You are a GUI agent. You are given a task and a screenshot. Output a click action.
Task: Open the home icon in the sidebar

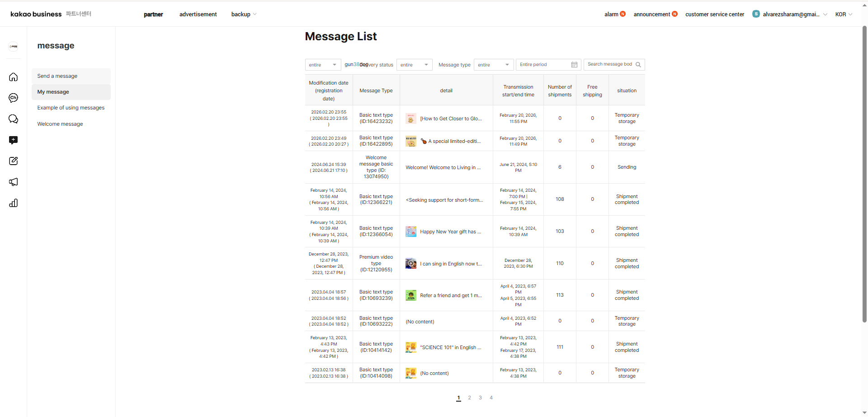14,77
